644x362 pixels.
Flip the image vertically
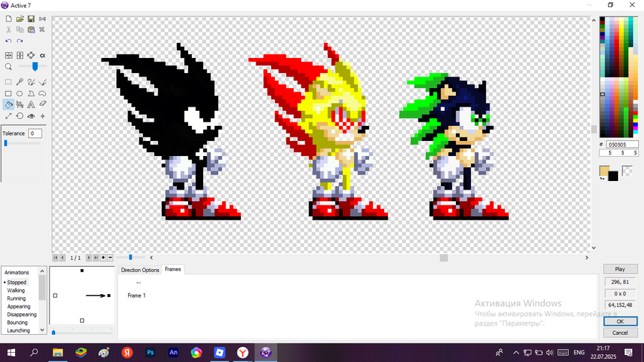click(20, 55)
